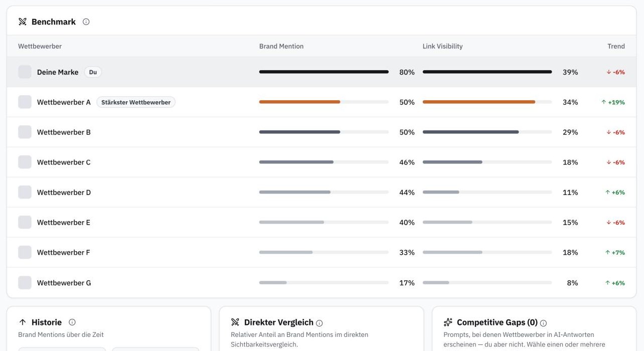Click the logo placeholder for Wettbewerber B

tap(25, 132)
